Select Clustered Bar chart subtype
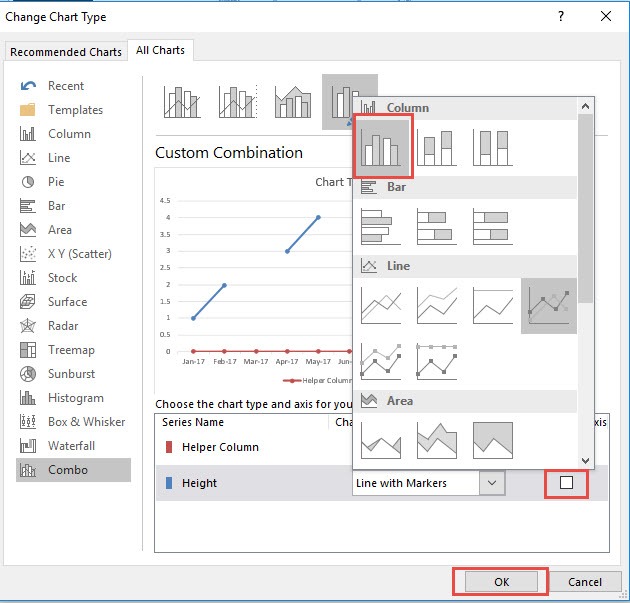 [380, 227]
